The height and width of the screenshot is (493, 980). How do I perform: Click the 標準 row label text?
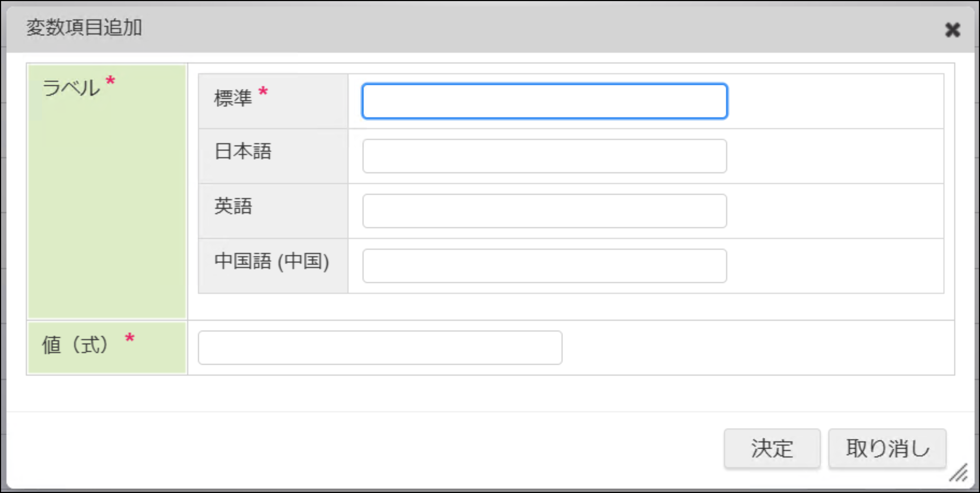pos(233,98)
